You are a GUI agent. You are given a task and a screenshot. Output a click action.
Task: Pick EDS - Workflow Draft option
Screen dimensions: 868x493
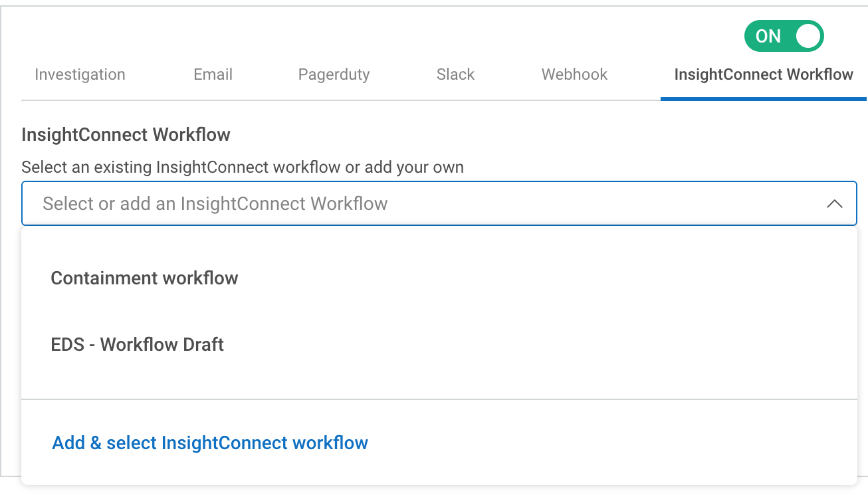(138, 344)
